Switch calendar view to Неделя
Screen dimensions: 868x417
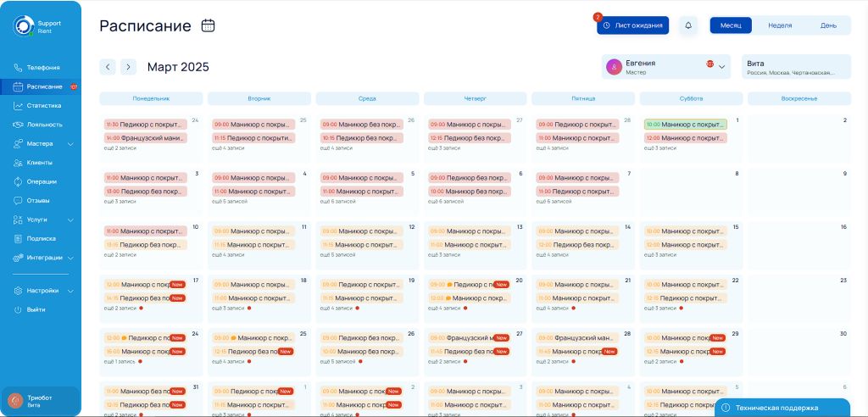pos(780,25)
